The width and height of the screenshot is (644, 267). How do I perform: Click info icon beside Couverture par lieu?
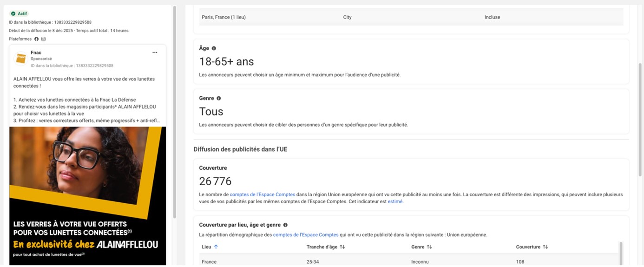pos(285,225)
